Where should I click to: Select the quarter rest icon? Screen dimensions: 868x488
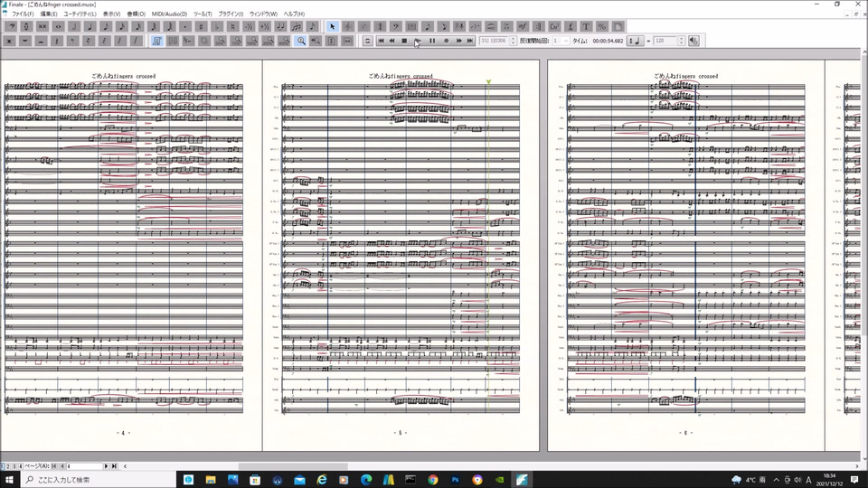point(56,41)
